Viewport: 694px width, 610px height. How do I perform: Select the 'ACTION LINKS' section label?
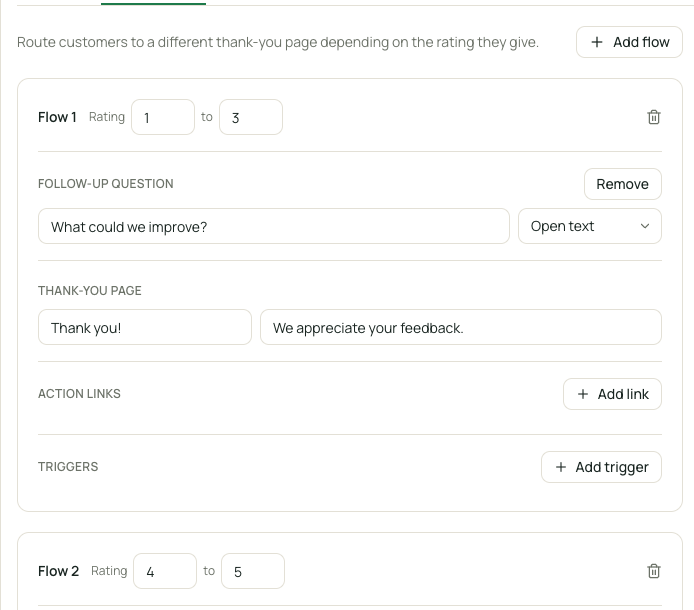[x=79, y=394]
